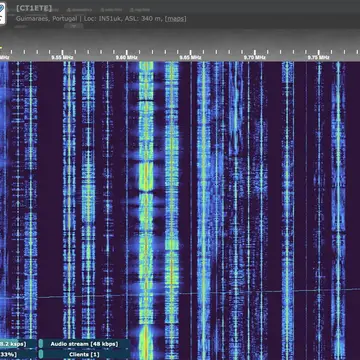
Task: Click the Audio stream [48 kbps] status bar
Action: (x=84, y=344)
